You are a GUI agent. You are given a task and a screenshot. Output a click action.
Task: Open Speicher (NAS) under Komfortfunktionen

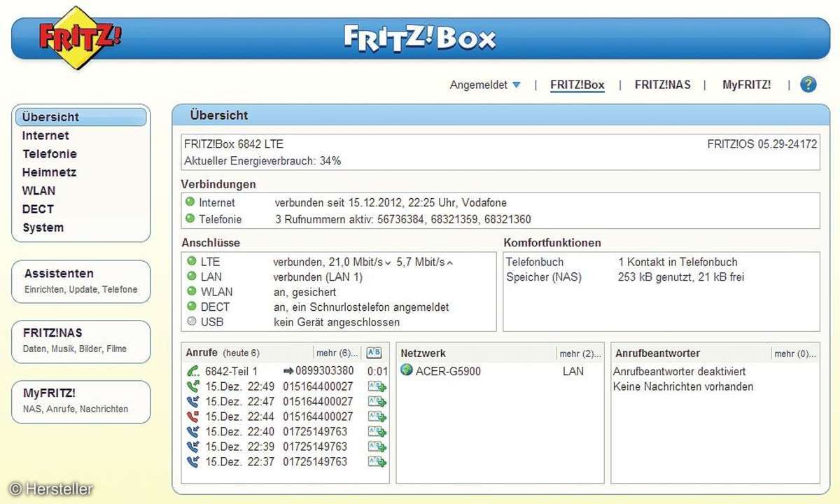[544, 277]
